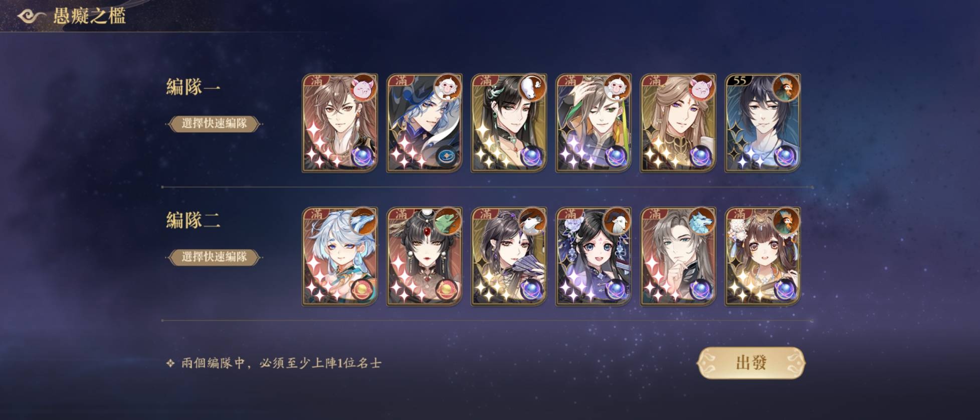Select the brown-haired girl in last team-two slot
This screenshot has height=420, width=980.
[x=762, y=256]
